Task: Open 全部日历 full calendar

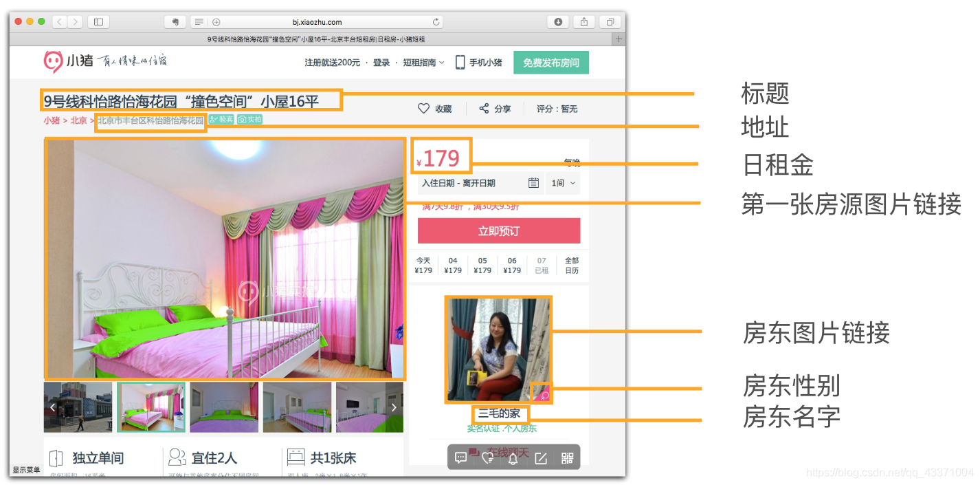Action: click(x=572, y=266)
